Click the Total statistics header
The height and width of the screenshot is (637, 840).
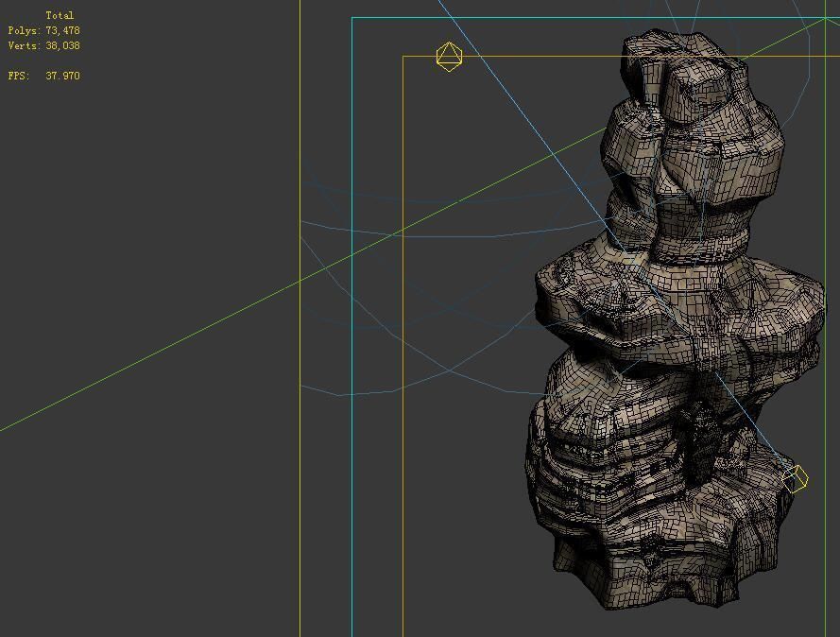click(60, 15)
